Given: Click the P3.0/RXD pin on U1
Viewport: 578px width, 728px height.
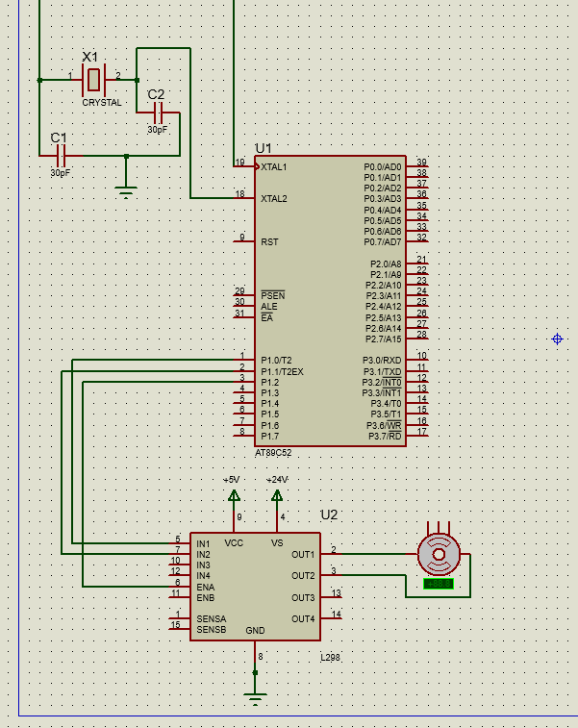Looking at the screenshot, I should (382, 361).
